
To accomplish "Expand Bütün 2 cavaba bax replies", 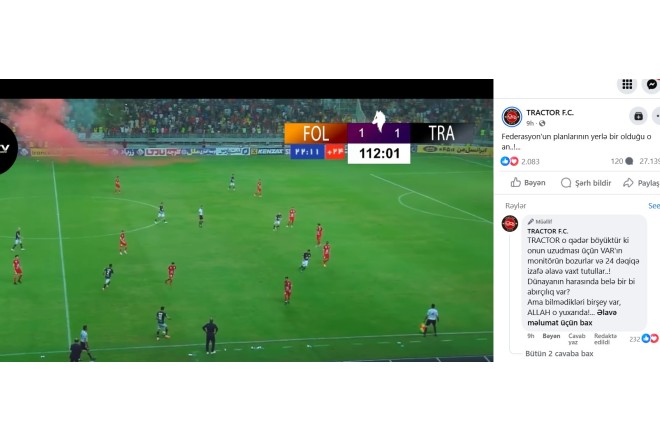I will pyautogui.click(x=559, y=354).
